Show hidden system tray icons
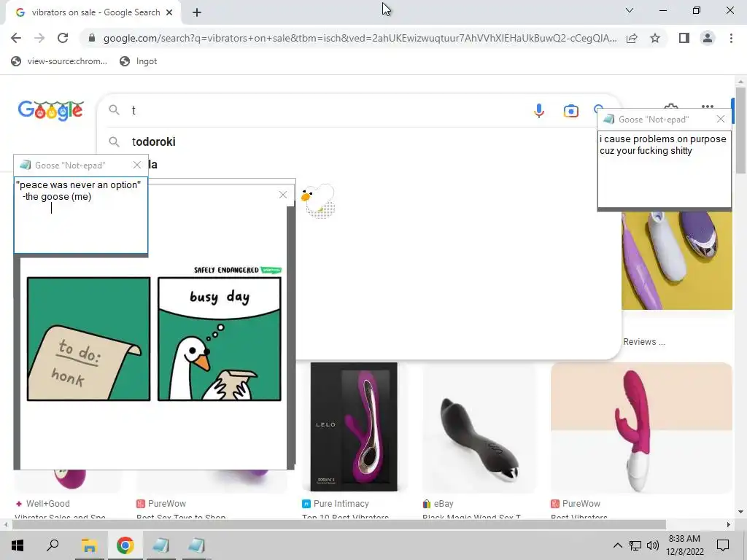The width and height of the screenshot is (747, 560). 617,545
